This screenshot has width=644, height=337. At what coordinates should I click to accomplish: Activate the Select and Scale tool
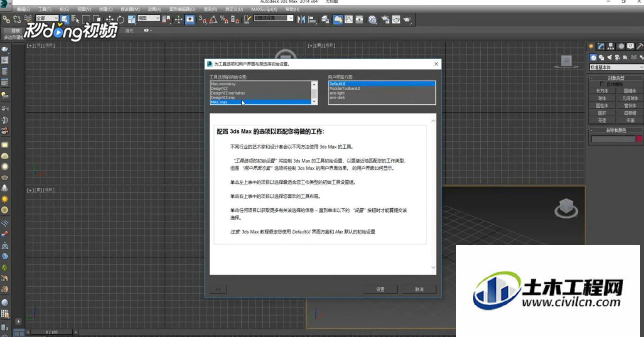point(131,19)
